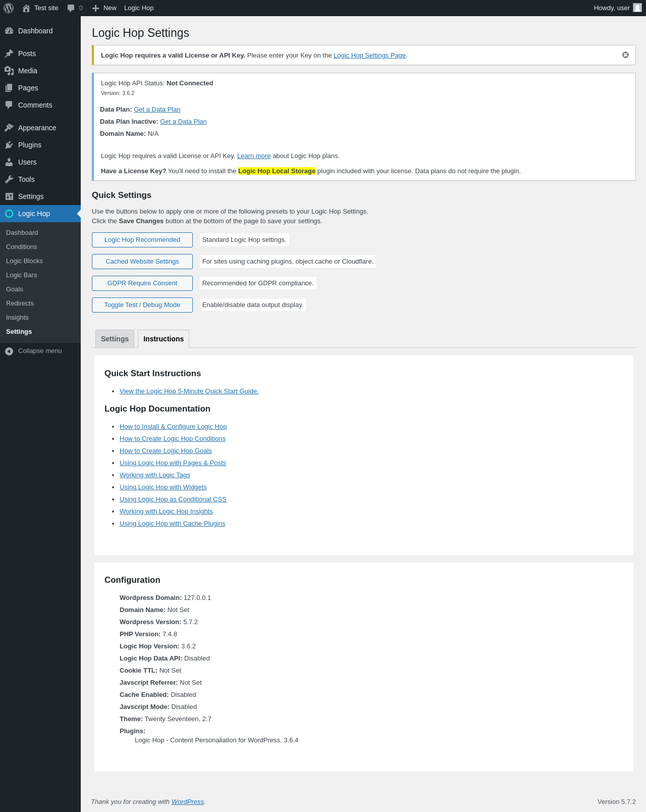
Task: Open Working with Logic Hop Insights link
Action: click(x=166, y=512)
